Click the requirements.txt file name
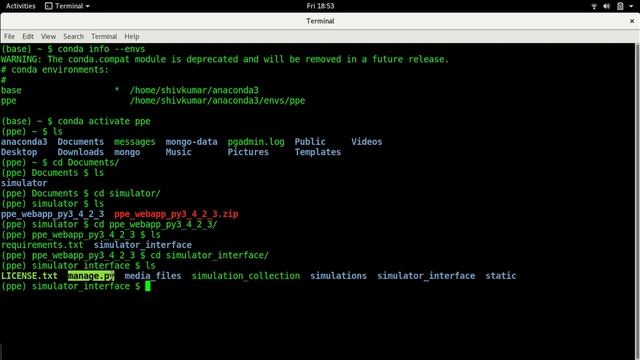The image size is (640, 360). coord(42,245)
